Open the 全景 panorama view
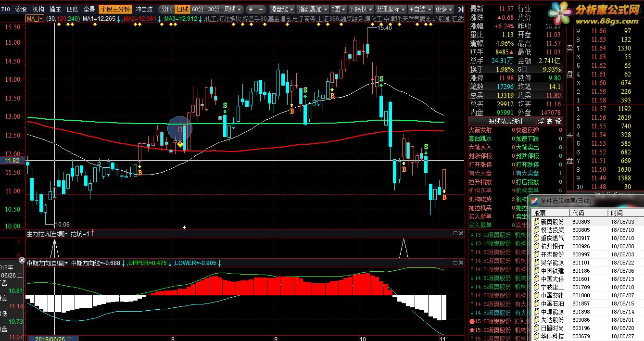 [89, 9]
